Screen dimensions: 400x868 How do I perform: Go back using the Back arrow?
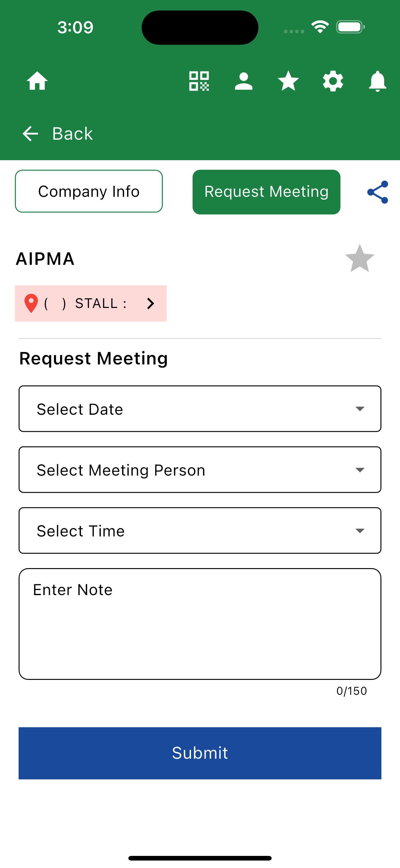click(x=30, y=134)
